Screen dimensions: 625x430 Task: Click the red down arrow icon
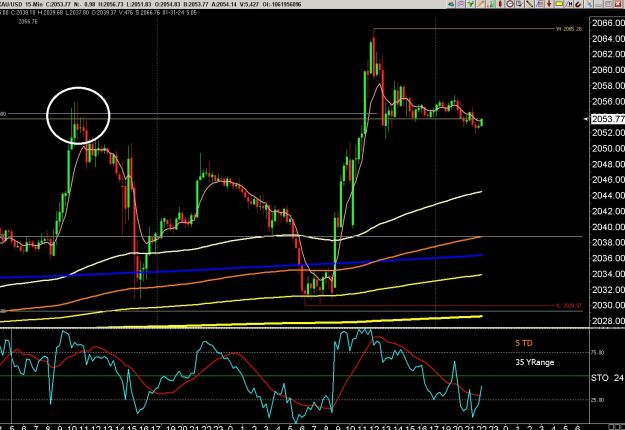pyautogui.click(x=549, y=4)
